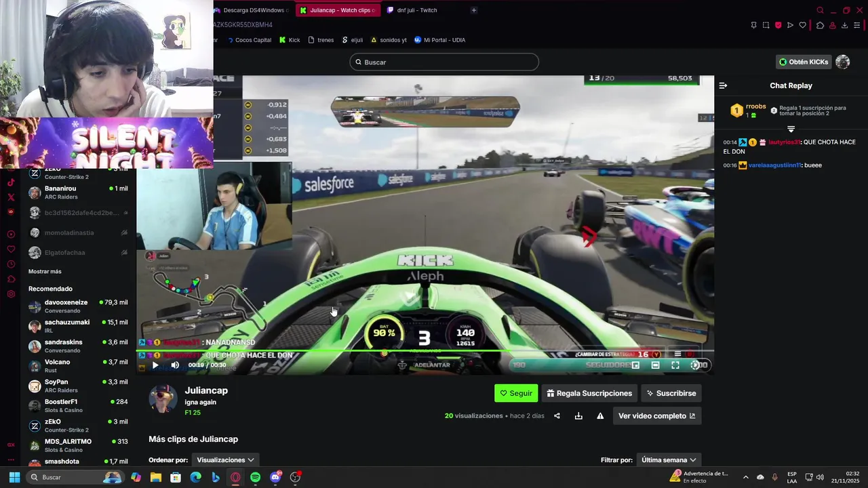Image resolution: width=868 pixels, height=488 pixels.
Task: Add page to bookmarks heart icon
Action: 802,25
